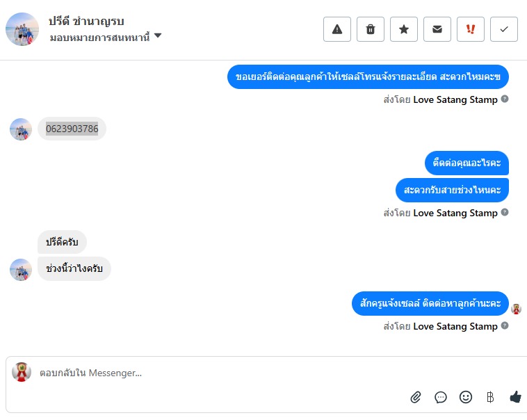Open the emoji picker
The image size is (527, 420).
466,397
